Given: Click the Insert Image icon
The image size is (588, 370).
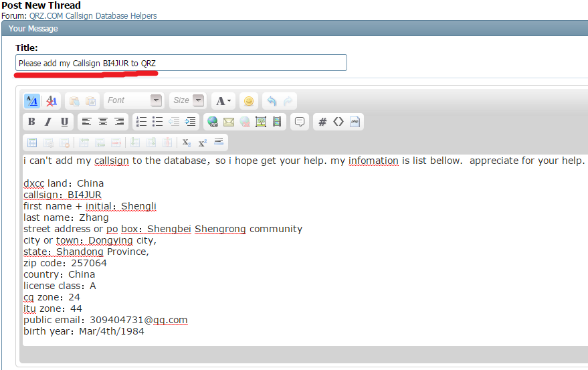Looking at the screenshot, I should (261, 122).
